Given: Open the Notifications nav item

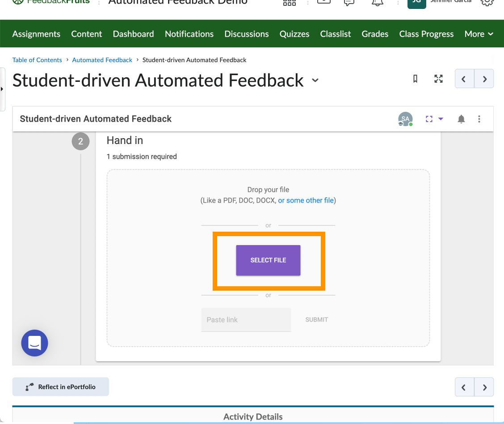Looking at the screenshot, I should (x=189, y=34).
